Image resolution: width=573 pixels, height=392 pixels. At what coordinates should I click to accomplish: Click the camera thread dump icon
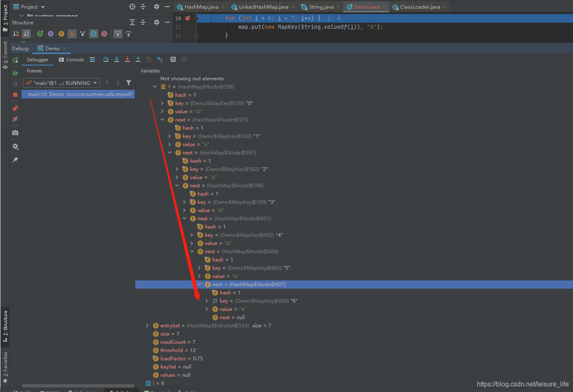15,133
